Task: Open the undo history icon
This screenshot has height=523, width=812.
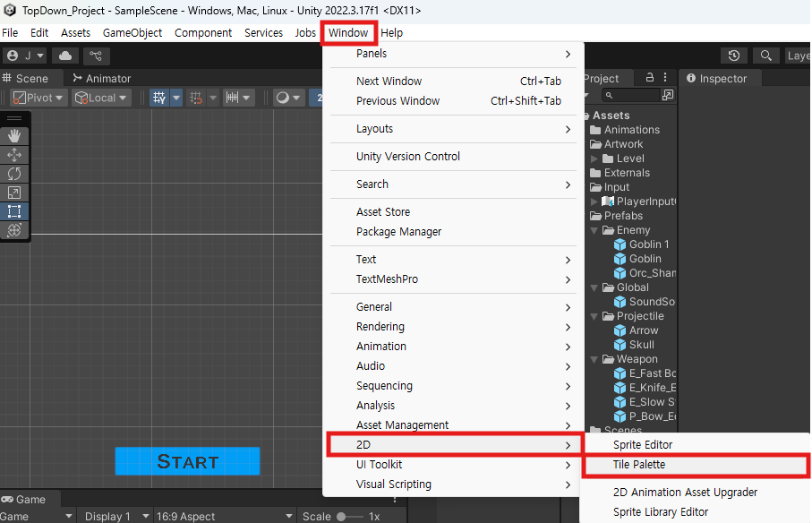Action: click(x=734, y=56)
